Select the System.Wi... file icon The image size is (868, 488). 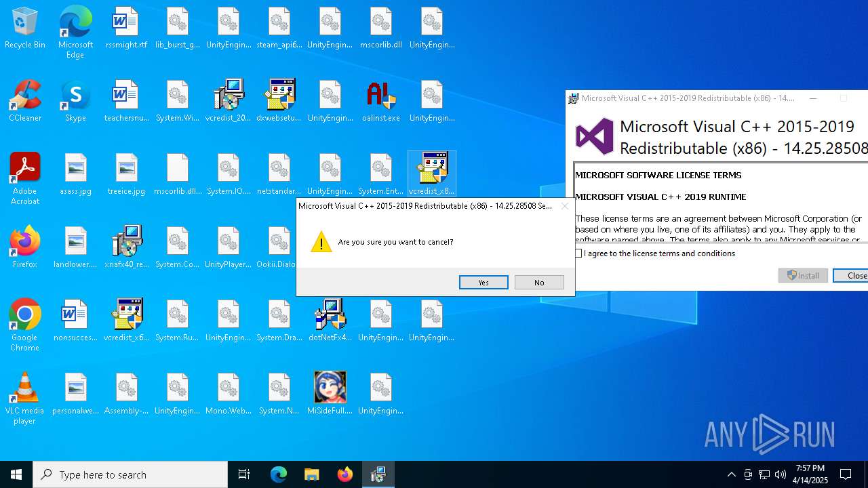coord(177,102)
